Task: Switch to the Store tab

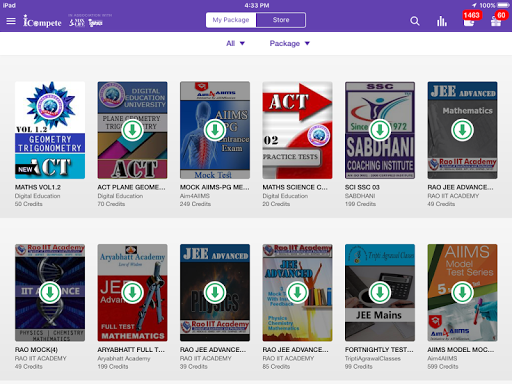Action: point(281,20)
